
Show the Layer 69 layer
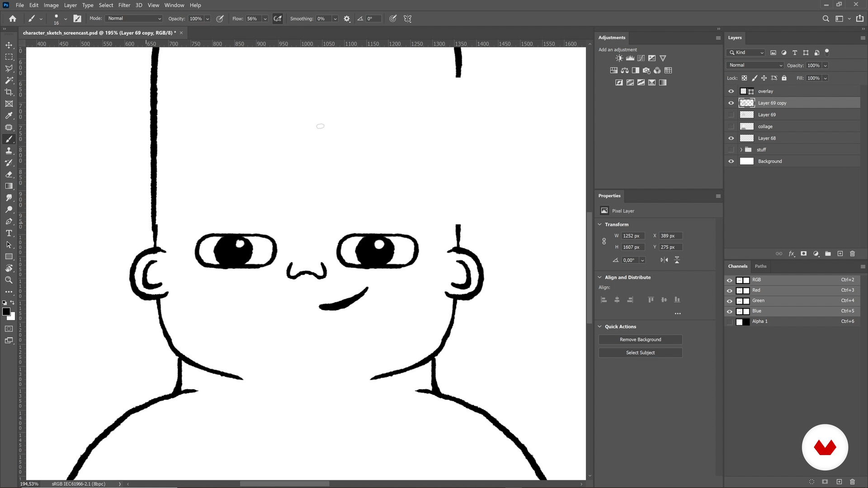click(731, 115)
